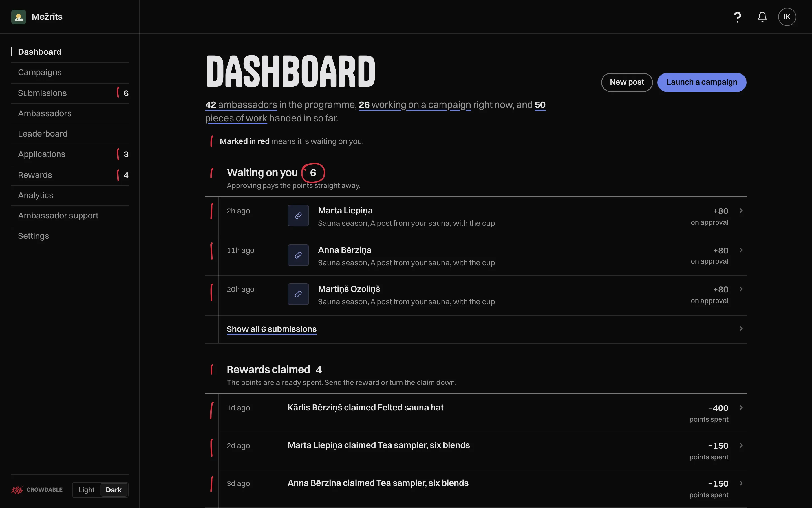Expand Mārtiņš Ozoliņš submission chevron
Viewport: 812px width, 508px height.
coord(741,289)
